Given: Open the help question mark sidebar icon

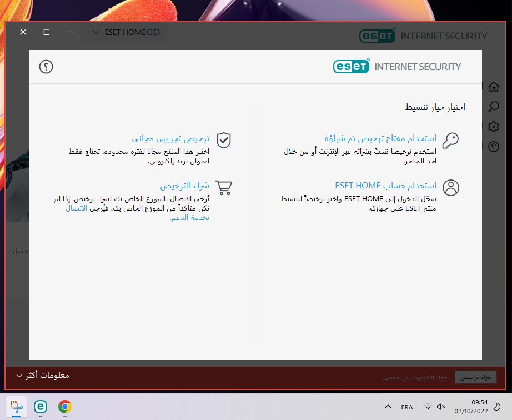Looking at the screenshot, I should [494, 147].
